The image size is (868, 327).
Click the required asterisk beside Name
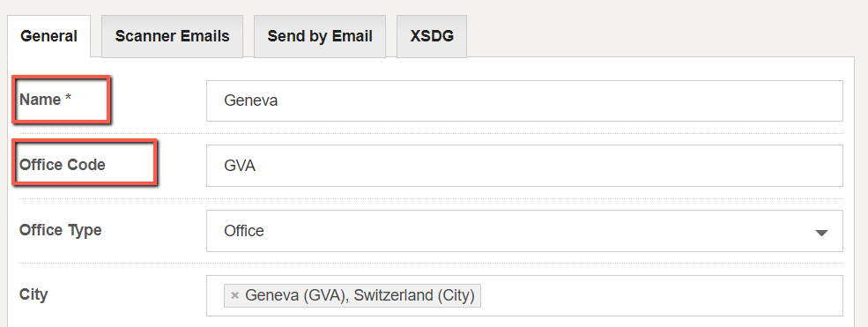click(x=68, y=99)
